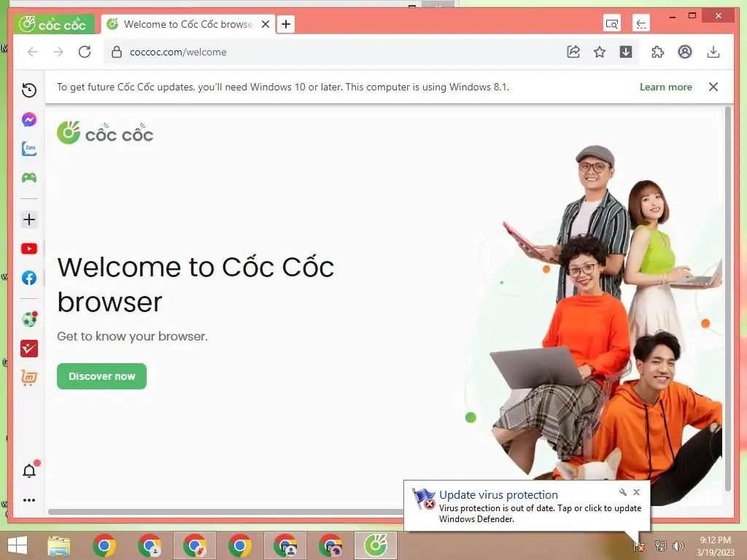Open the extensions puzzle icon
The width and height of the screenshot is (747, 560).
click(657, 52)
